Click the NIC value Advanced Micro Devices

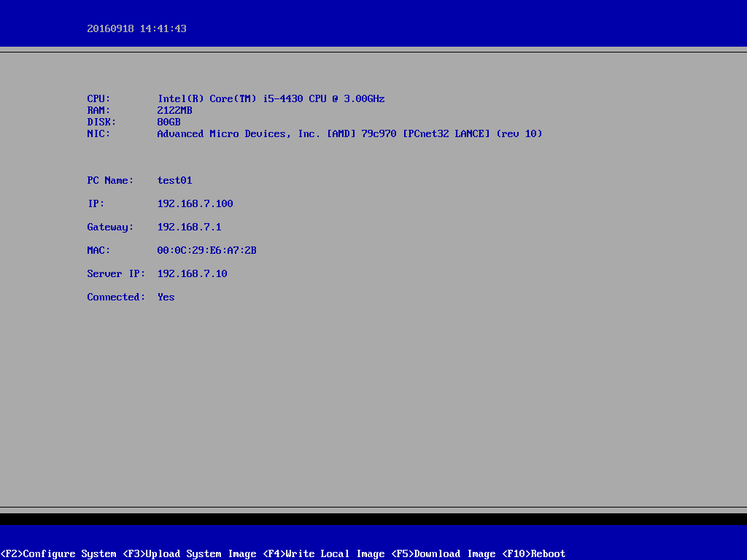pyautogui.click(x=349, y=134)
